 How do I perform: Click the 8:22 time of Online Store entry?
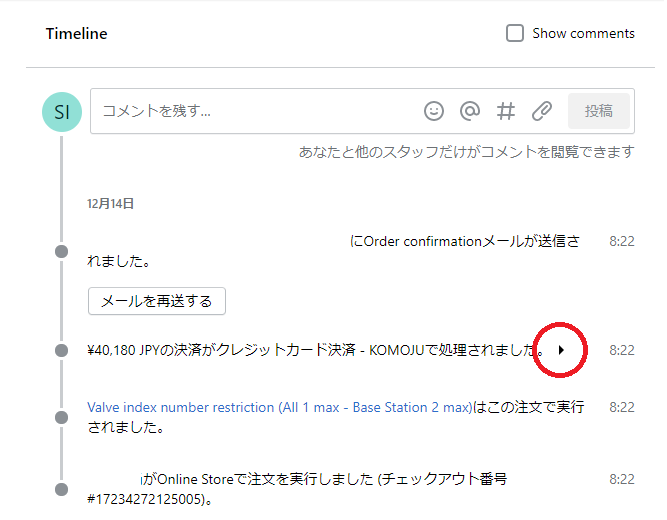click(621, 479)
